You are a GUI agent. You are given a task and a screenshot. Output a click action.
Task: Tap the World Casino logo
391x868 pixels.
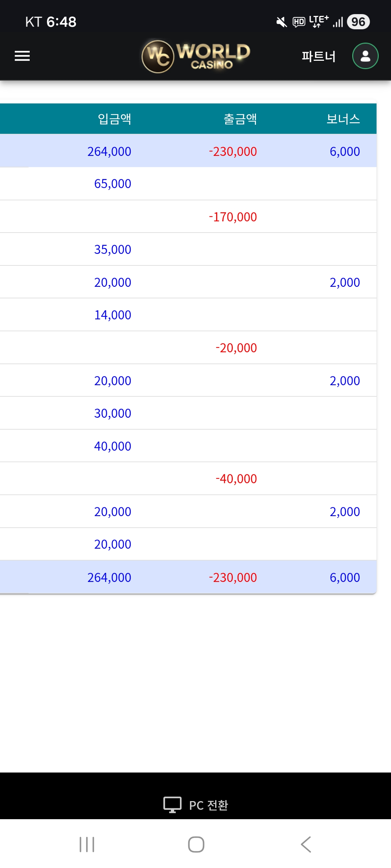pos(196,56)
